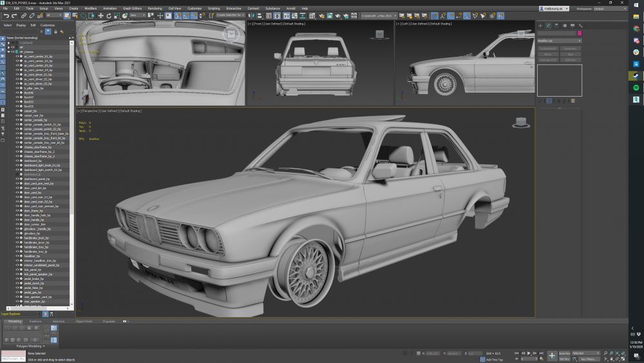The width and height of the screenshot is (644, 363).
Task: Click the Key Filters button
Action: pyautogui.click(x=589, y=359)
